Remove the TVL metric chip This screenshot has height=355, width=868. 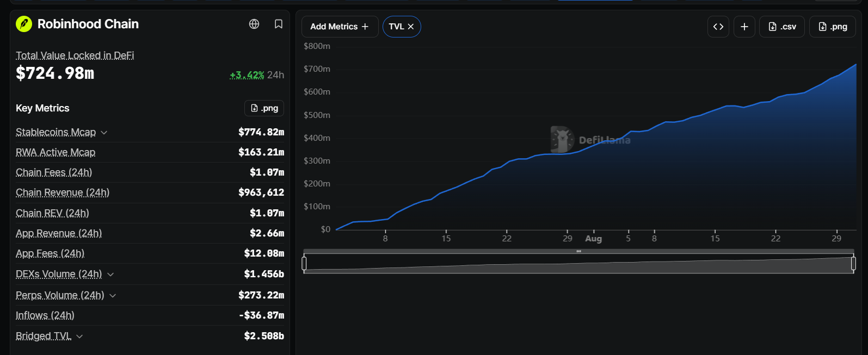click(x=411, y=27)
